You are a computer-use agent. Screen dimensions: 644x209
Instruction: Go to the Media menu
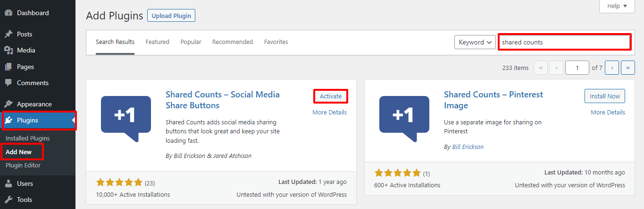(x=26, y=50)
